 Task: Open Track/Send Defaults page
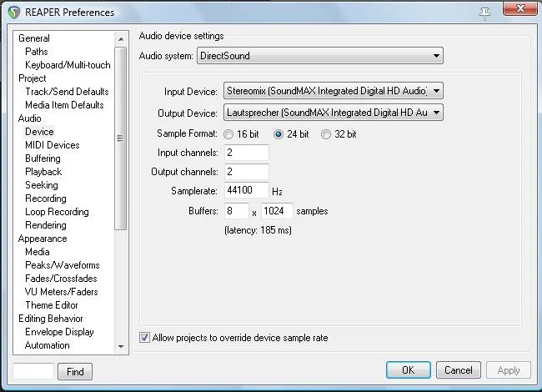click(x=67, y=92)
